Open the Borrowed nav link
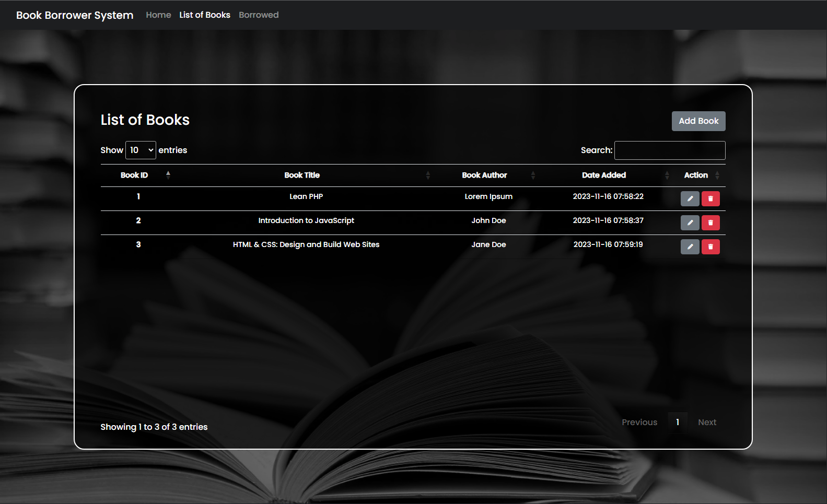 [259, 15]
